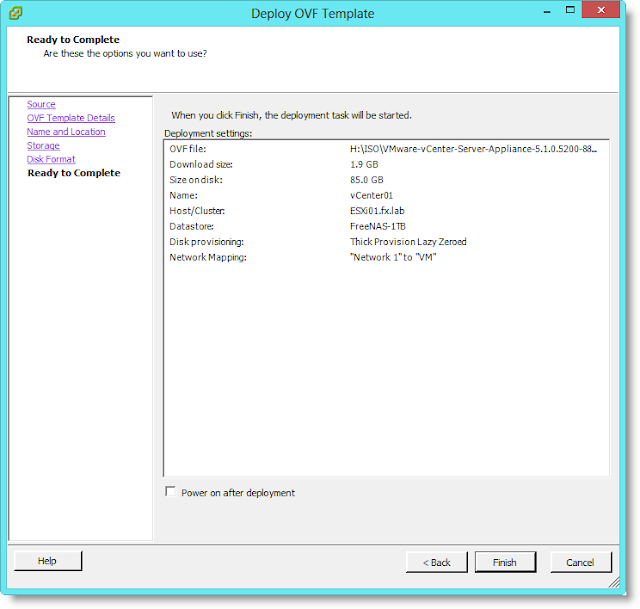Viewport: 640px width, 609px height.
Task: Enable Power on after deployment checkbox
Action: pos(170,491)
